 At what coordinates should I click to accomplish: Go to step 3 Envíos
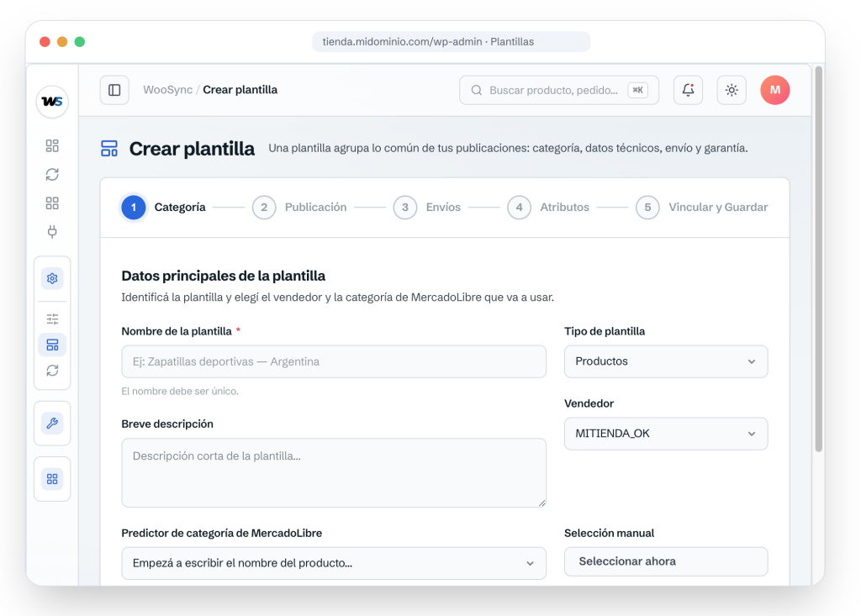426,208
